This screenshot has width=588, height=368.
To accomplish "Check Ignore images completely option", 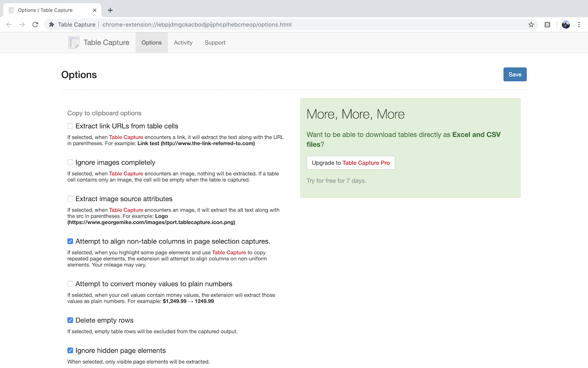I will pos(70,162).
